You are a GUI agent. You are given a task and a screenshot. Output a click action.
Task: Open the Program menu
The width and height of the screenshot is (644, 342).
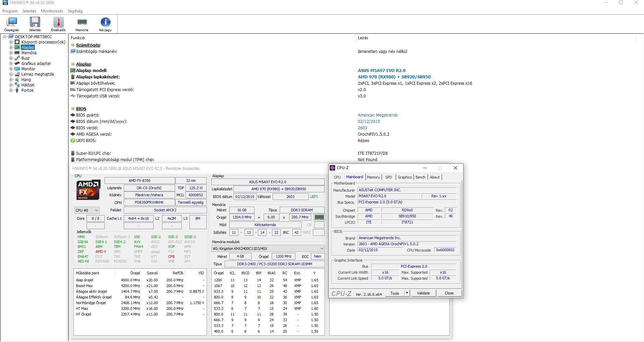click(x=10, y=11)
